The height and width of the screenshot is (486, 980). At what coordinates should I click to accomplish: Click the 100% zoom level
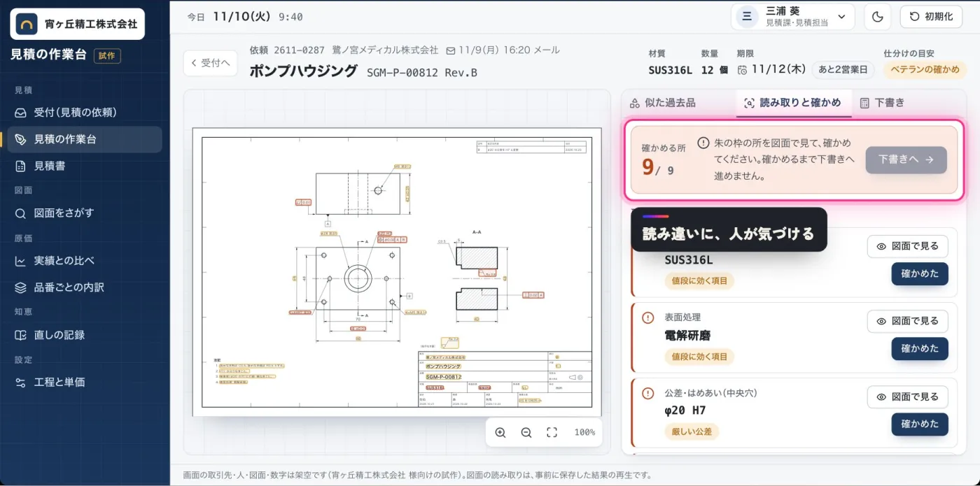584,432
